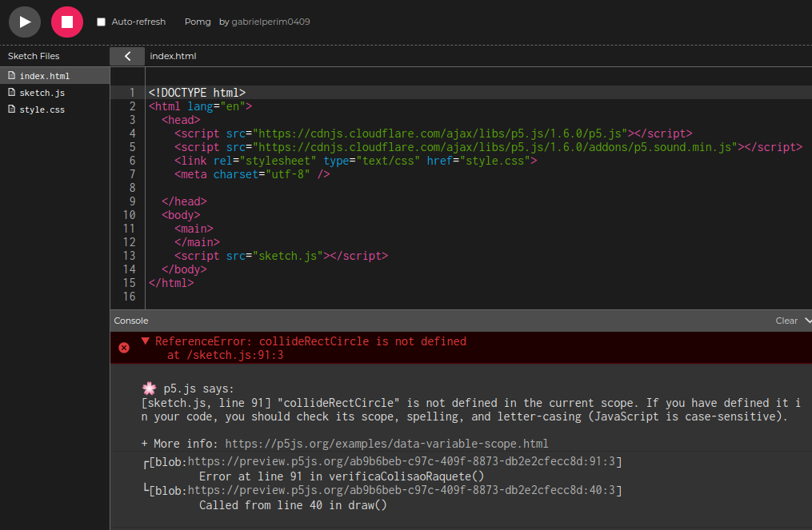
Task: Open the blob link ending in 40:3
Action: [402, 490]
